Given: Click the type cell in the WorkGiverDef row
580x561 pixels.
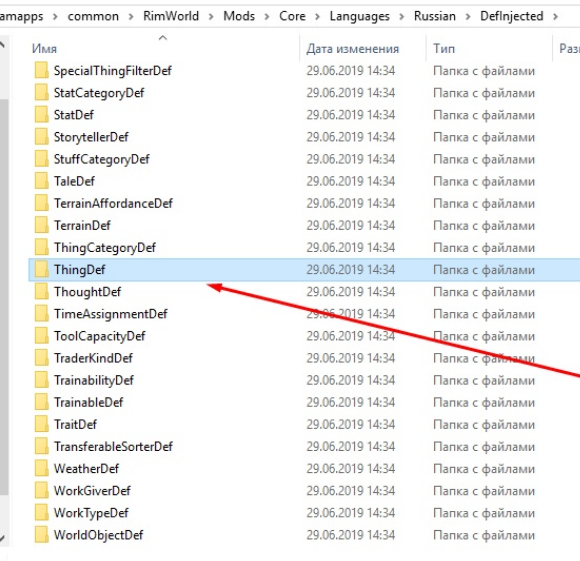Looking at the screenshot, I should pos(484,491).
